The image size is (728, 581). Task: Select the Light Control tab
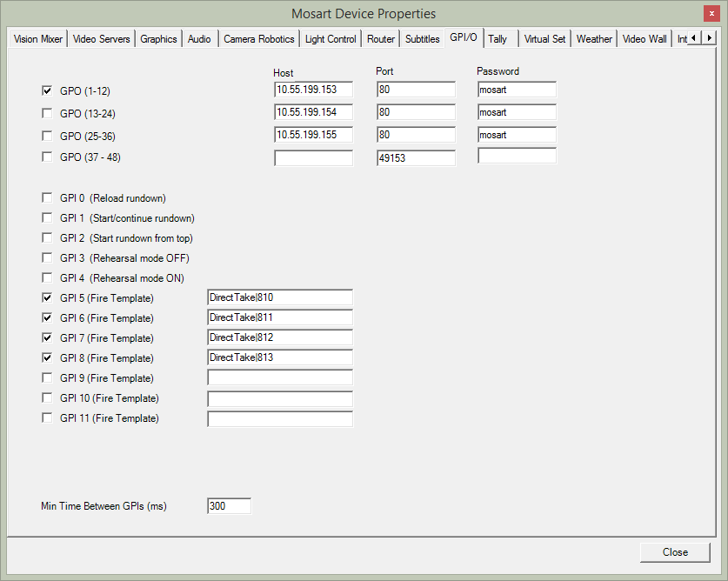click(331, 39)
